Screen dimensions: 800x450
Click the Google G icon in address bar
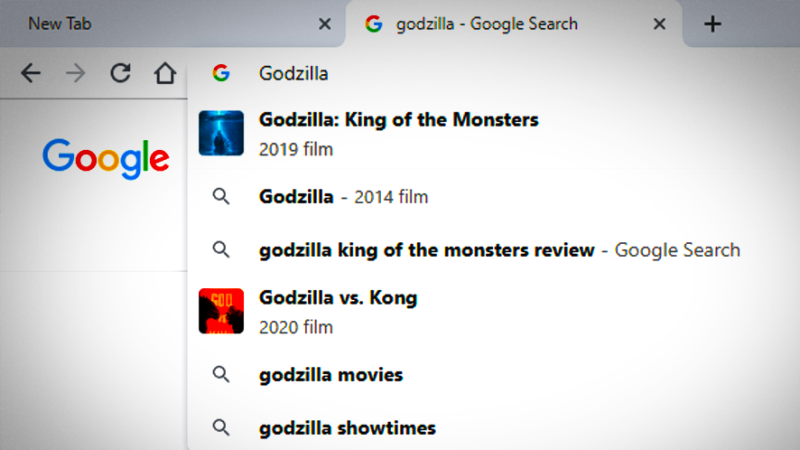(221, 73)
